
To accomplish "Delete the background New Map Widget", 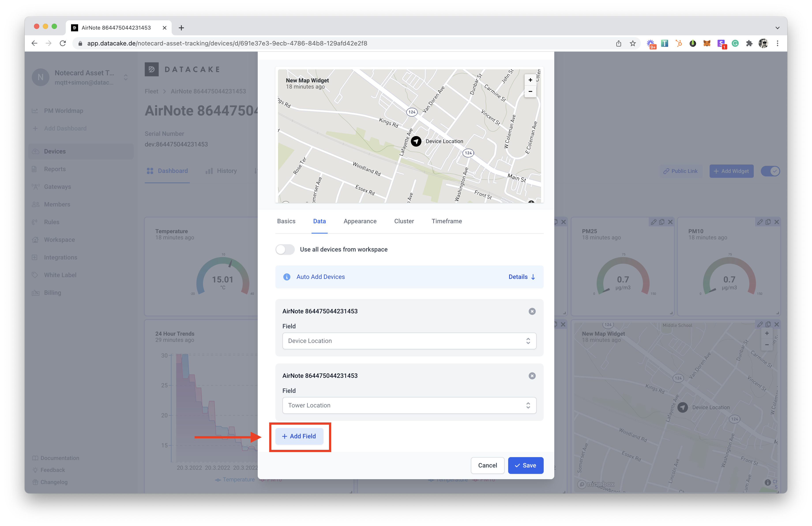I will coord(776,324).
